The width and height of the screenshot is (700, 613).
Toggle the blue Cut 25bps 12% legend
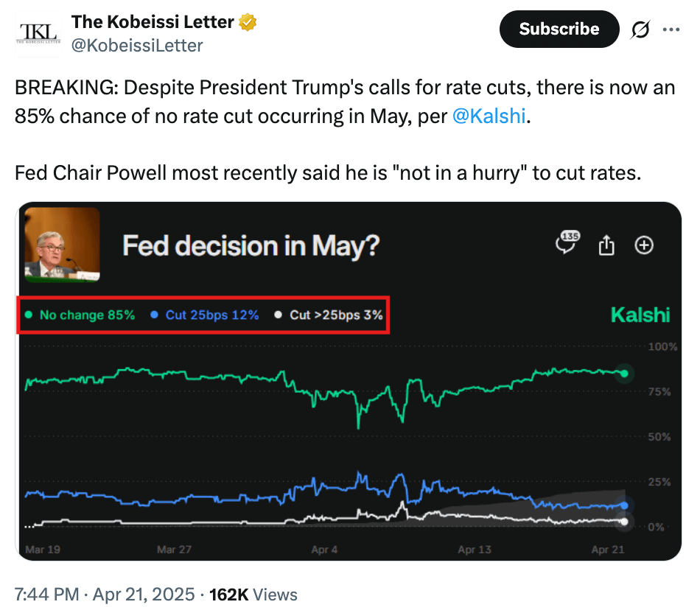[205, 315]
